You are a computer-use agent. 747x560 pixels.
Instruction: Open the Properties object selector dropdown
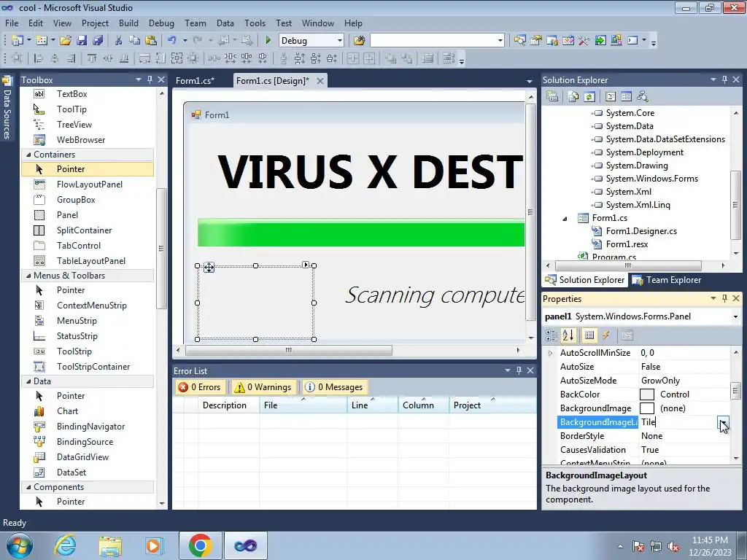[735, 316]
